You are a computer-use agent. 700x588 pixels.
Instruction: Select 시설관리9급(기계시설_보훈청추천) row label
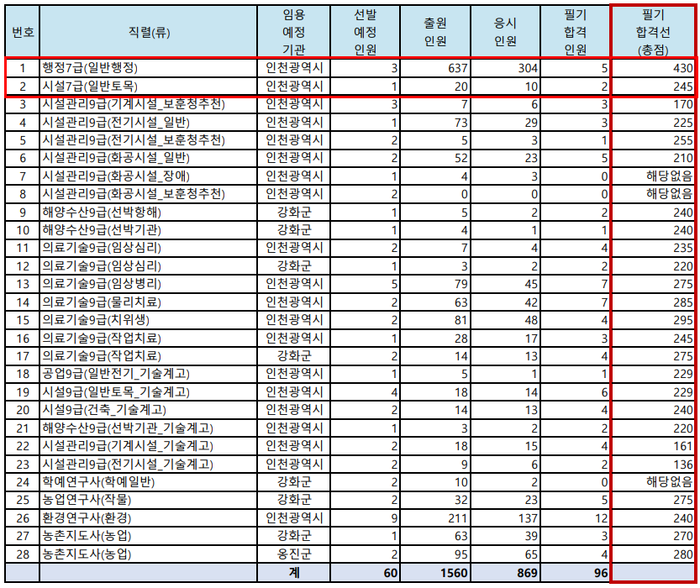pos(148,104)
